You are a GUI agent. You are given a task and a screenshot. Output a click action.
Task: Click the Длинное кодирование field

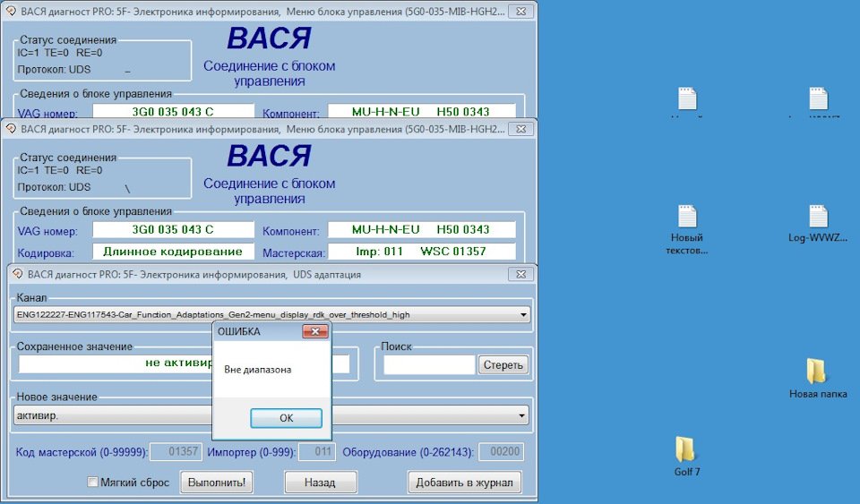(x=173, y=252)
